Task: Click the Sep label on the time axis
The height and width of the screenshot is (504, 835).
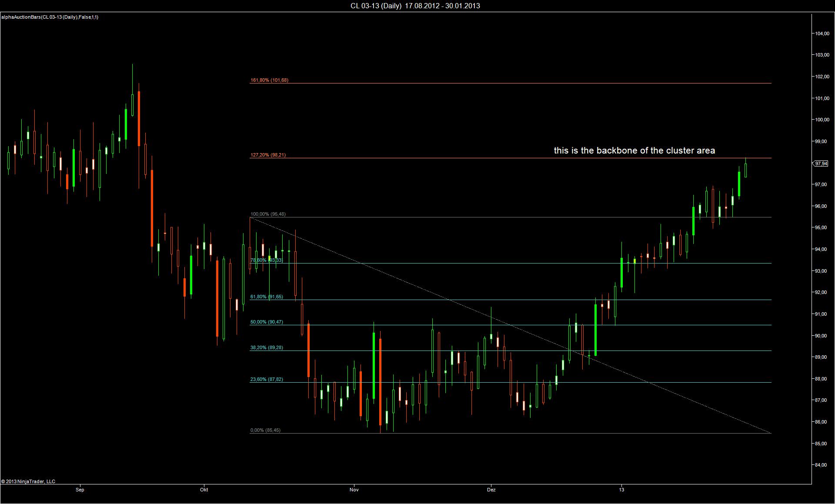Action: (80, 490)
